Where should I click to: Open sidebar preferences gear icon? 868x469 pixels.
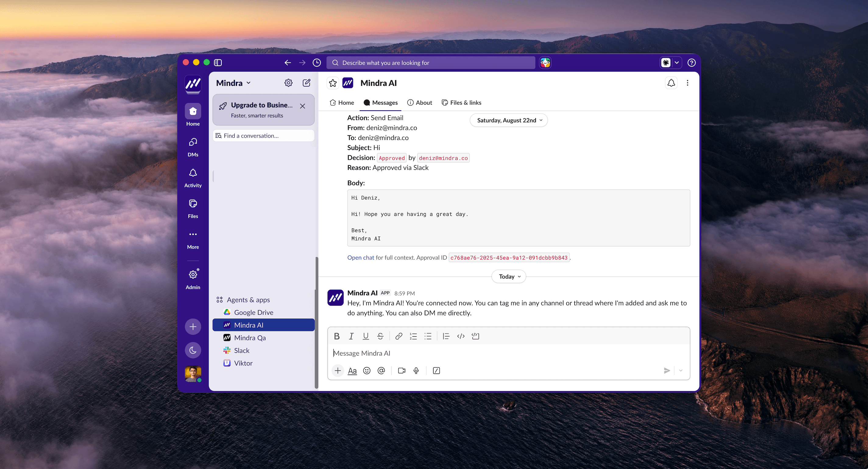click(289, 83)
